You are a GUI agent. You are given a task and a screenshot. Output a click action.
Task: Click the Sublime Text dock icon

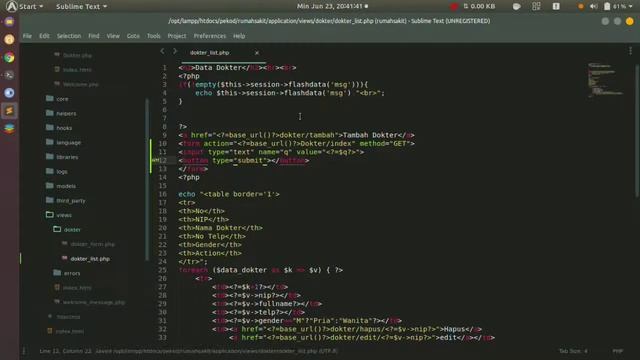9,111
